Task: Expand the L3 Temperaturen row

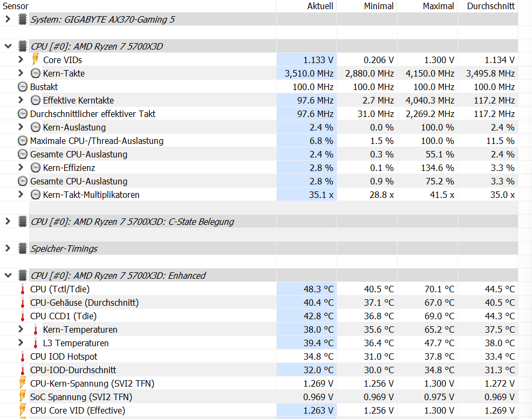Action: tap(21, 343)
